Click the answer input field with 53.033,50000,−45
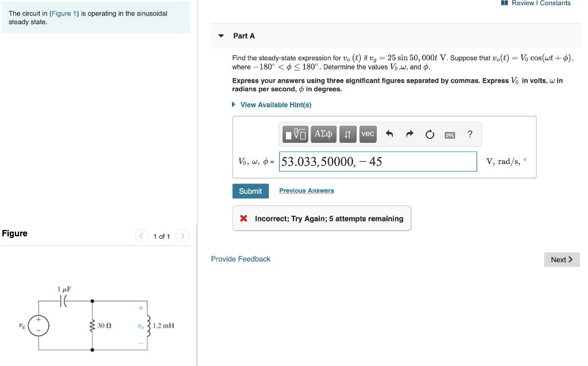Screen dimensions: 588x366 click(x=378, y=161)
